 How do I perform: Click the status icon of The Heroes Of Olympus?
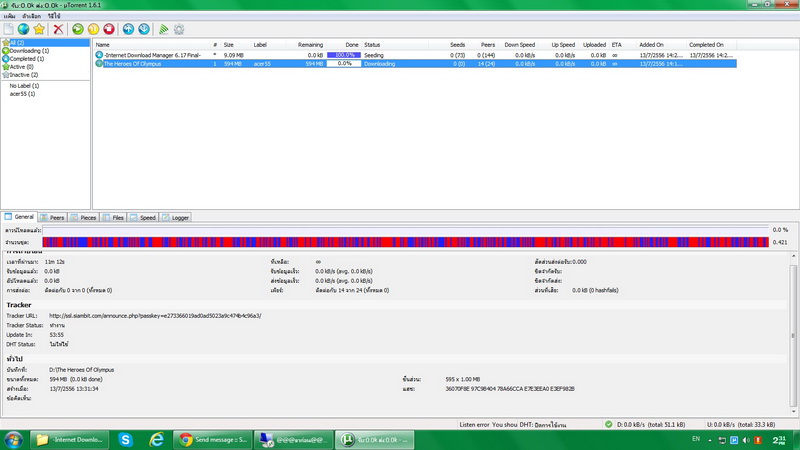pyautogui.click(x=99, y=64)
